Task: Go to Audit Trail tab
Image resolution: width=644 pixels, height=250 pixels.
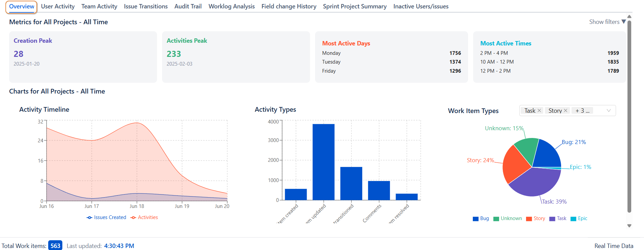Action: tap(188, 6)
